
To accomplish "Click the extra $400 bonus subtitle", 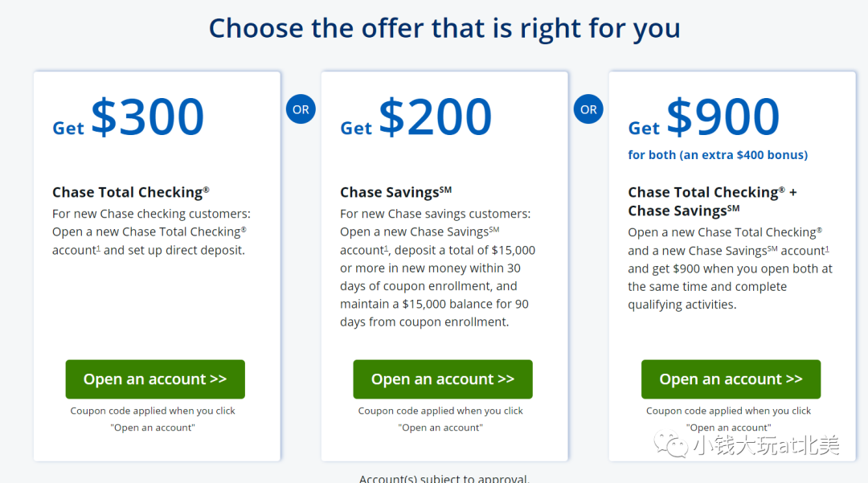I will pos(718,155).
